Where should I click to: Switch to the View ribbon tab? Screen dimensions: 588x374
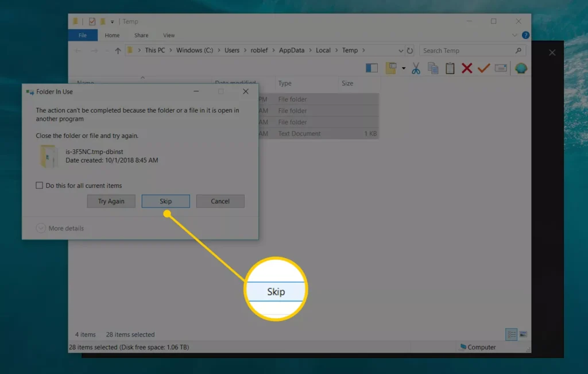169,36
